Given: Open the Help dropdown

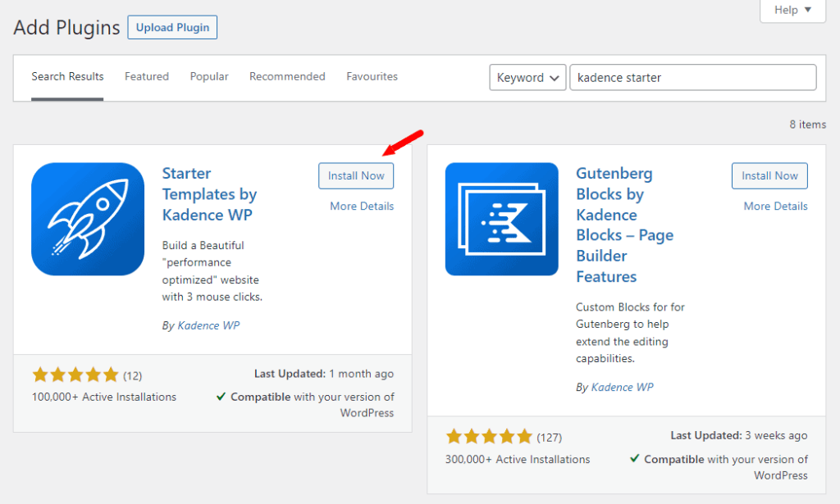Looking at the screenshot, I should click(x=792, y=10).
